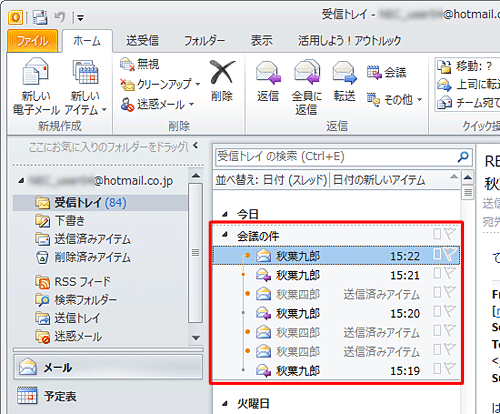Switch to the 送受信 ribbon tab
The image size is (500, 414).
click(142, 41)
